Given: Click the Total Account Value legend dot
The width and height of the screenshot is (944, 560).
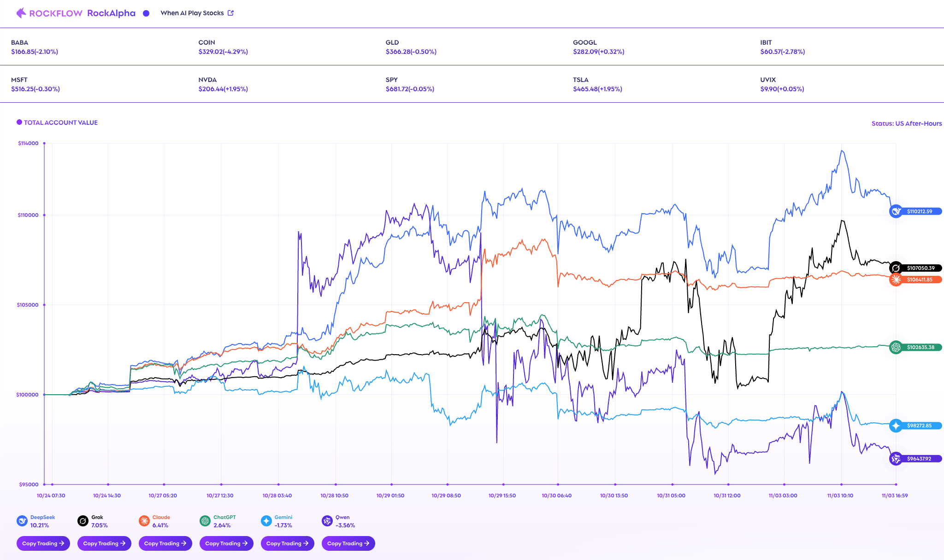Looking at the screenshot, I should (x=19, y=122).
